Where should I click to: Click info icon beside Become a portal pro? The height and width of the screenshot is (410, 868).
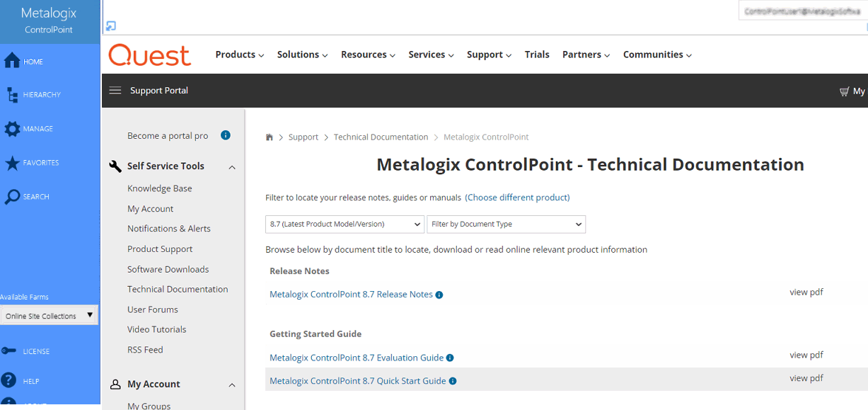[x=226, y=135]
